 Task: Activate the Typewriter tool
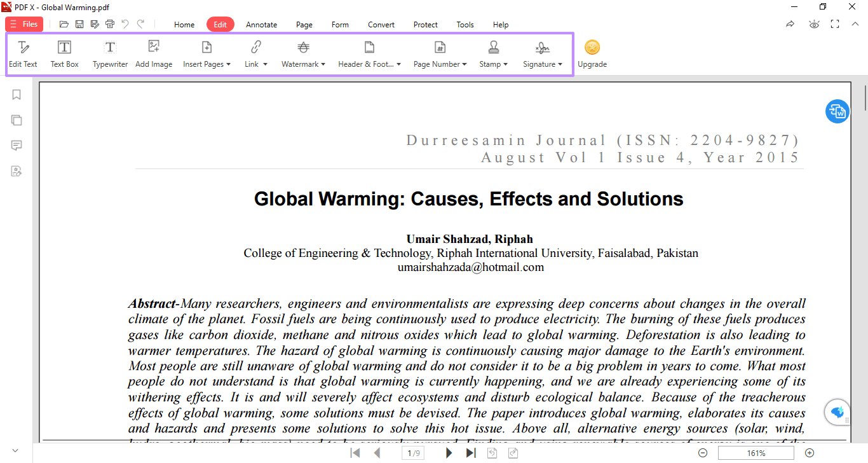tap(110, 53)
